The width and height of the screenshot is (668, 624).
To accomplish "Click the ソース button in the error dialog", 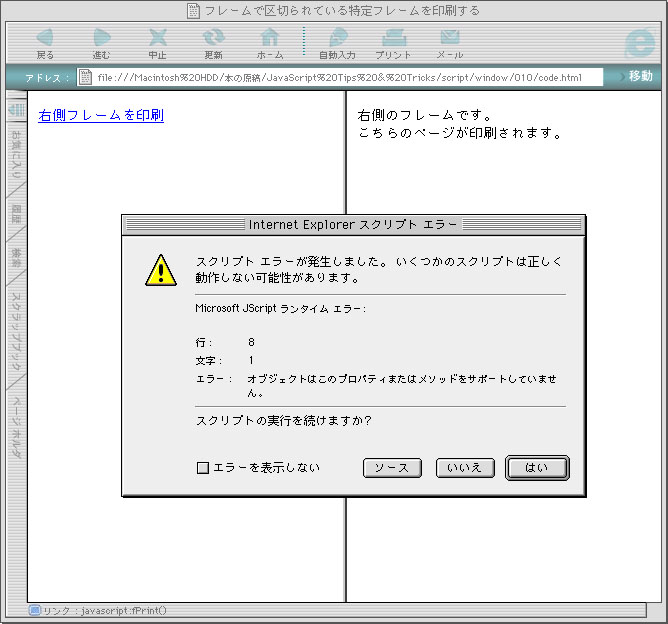I will (x=392, y=468).
